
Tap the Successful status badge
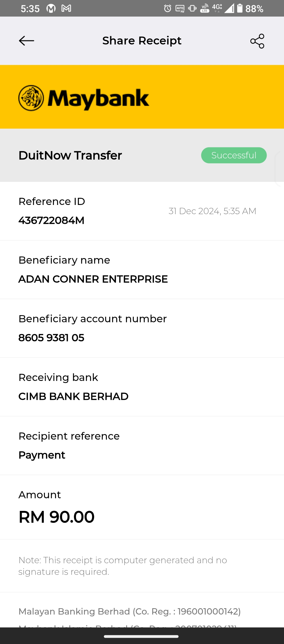tap(234, 155)
